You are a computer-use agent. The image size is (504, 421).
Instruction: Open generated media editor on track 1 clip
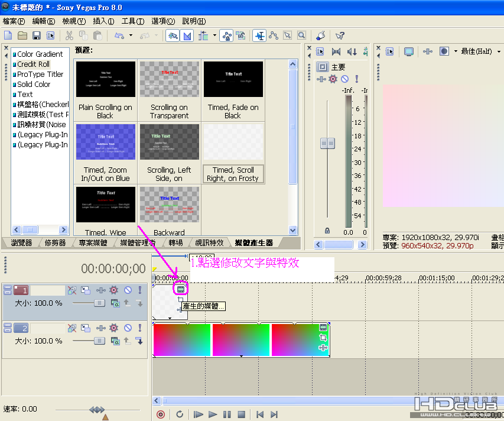tap(181, 290)
